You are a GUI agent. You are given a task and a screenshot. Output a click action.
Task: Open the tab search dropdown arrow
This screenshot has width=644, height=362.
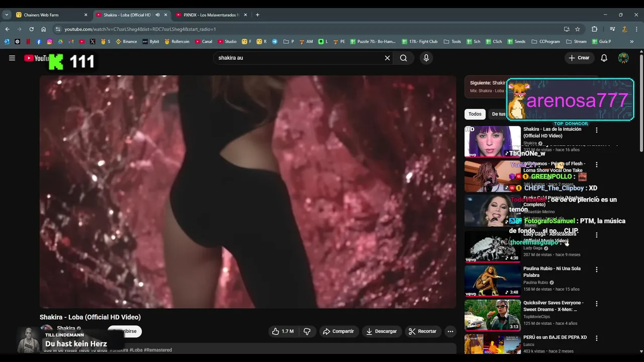coord(7,15)
